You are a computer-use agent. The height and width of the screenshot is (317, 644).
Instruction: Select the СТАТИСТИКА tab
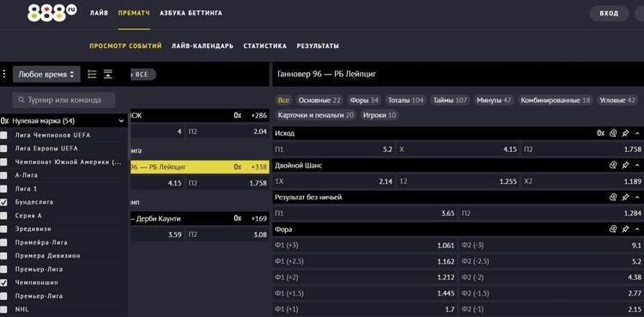[265, 46]
